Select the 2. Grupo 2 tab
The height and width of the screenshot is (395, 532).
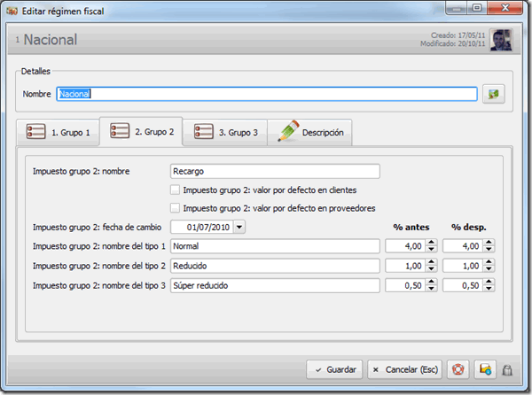(141, 131)
